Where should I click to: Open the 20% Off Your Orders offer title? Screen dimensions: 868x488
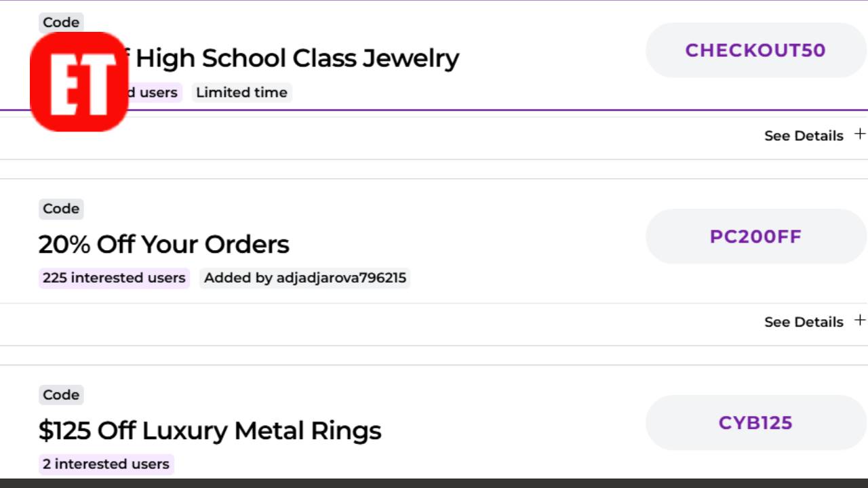(x=163, y=244)
